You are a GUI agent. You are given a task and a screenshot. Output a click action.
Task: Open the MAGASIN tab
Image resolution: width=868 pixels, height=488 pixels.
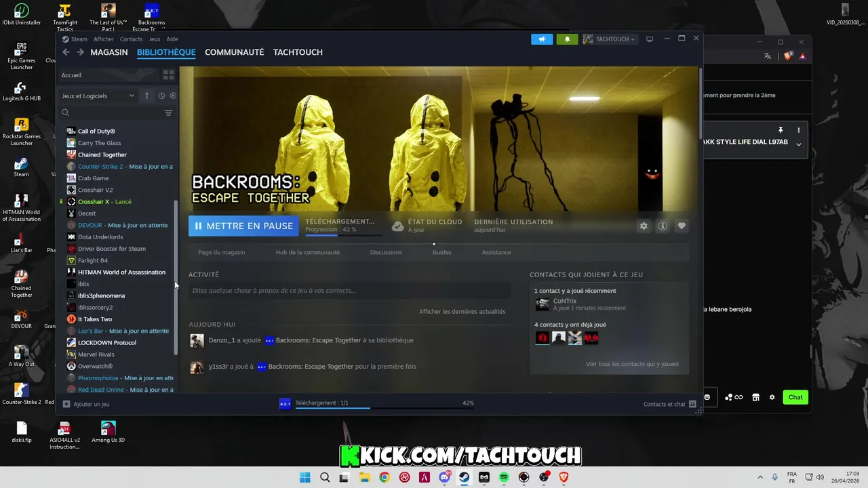pyautogui.click(x=109, y=52)
